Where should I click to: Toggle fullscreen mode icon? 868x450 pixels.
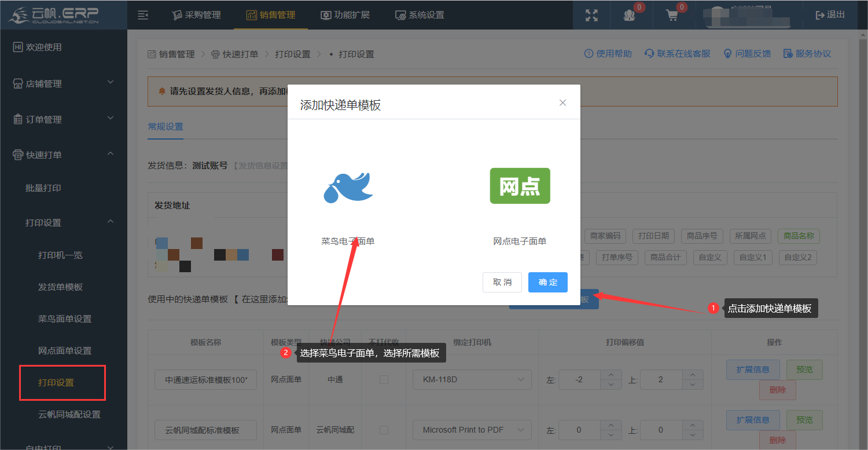591,16
